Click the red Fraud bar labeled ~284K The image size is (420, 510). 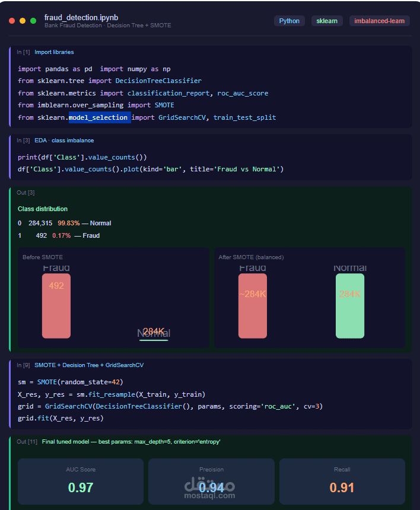coord(253,306)
